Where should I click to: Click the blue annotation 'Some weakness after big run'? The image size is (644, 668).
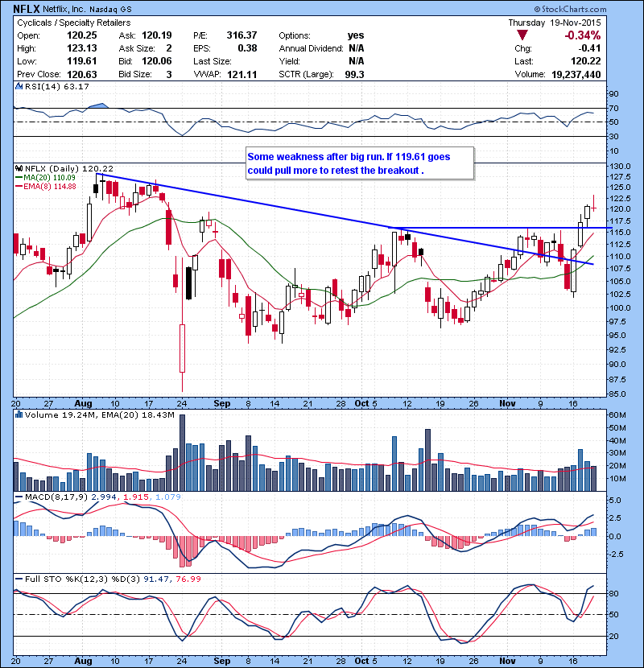click(316, 157)
